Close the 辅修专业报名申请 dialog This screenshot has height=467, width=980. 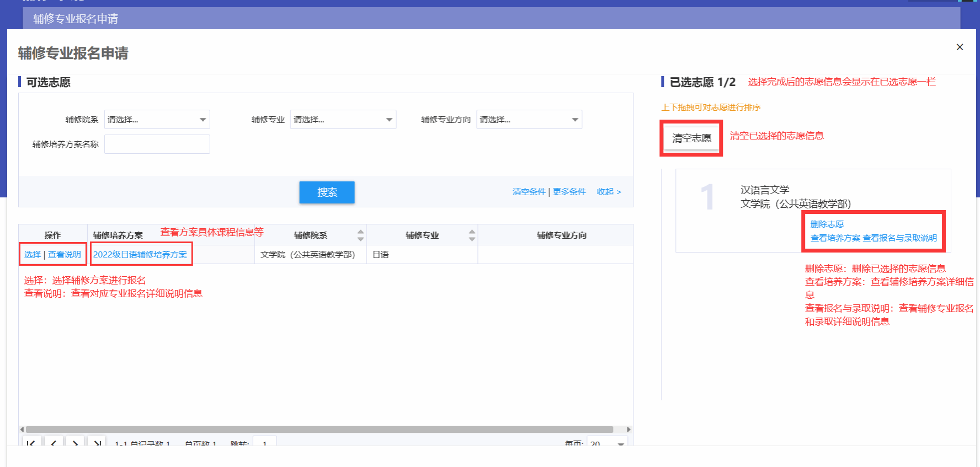tap(960, 47)
